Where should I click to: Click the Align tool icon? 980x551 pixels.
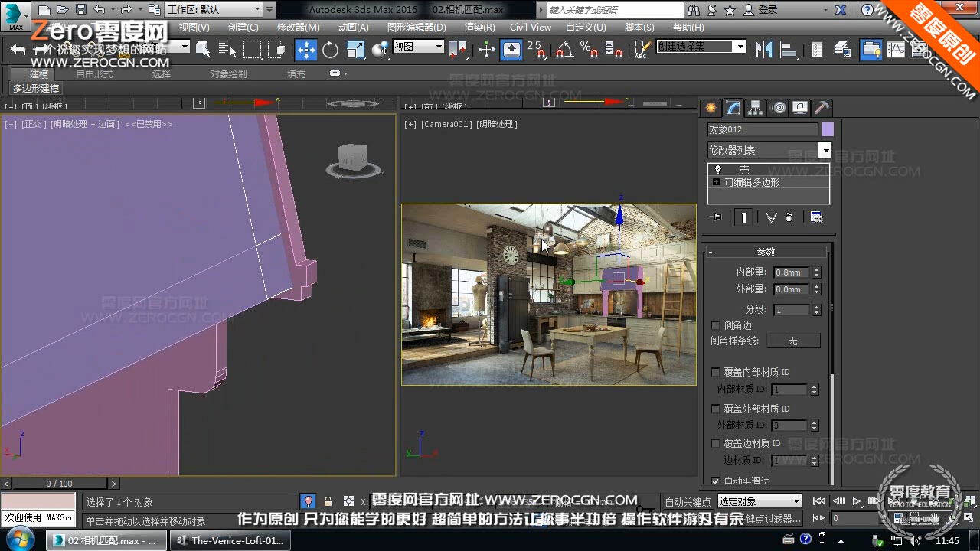pyautogui.click(x=789, y=50)
